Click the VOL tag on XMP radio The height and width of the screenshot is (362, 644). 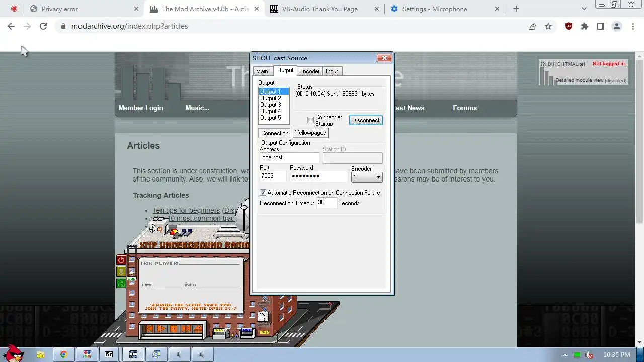[131, 278]
